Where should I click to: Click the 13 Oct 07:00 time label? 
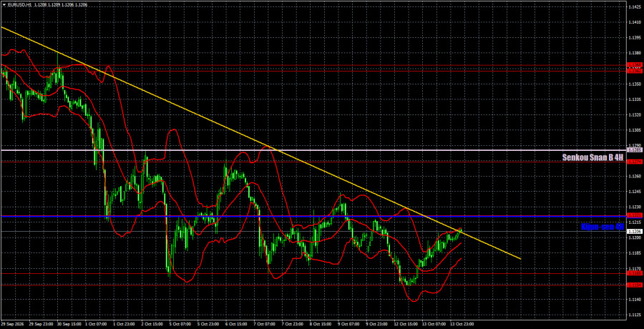point(434,324)
